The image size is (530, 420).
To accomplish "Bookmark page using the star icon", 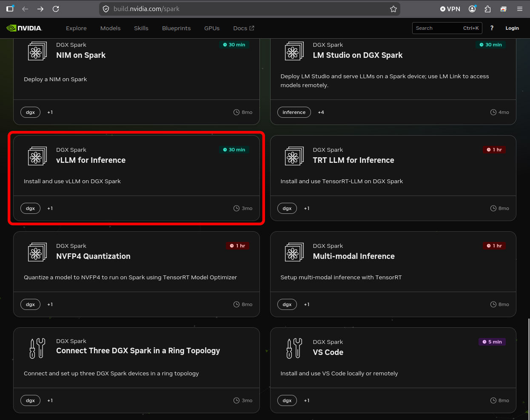I will (x=393, y=9).
